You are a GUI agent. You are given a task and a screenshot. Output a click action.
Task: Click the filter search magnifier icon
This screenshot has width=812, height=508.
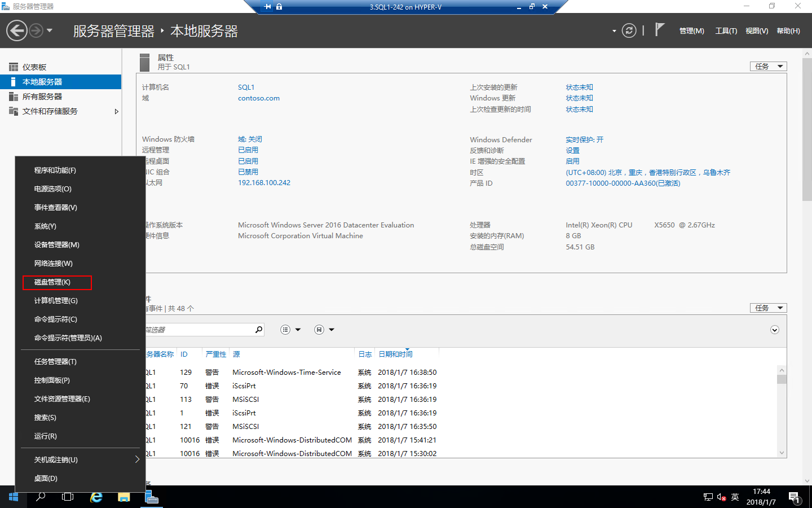pyautogui.click(x=259, y=330)
